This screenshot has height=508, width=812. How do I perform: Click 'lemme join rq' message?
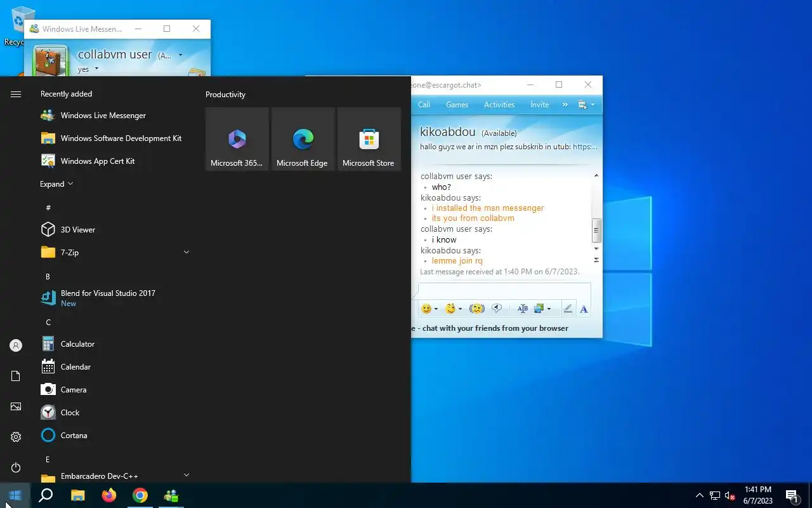(x=457, y=261)
